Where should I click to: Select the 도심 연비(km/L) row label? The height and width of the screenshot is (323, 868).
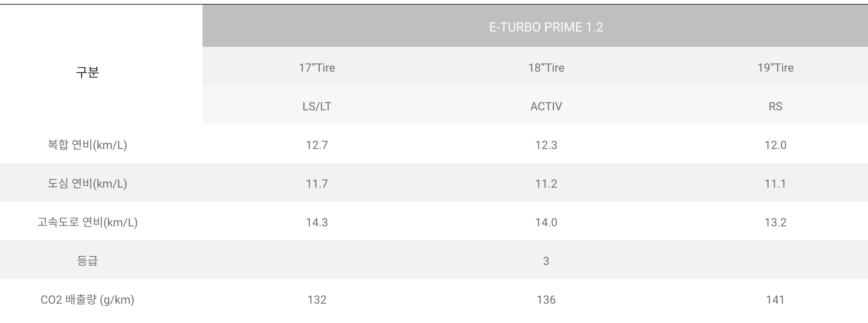coord(87,184)
